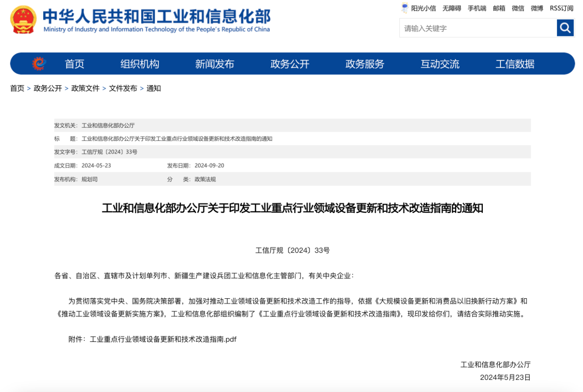Viewport: 583px width, 392px height.
Task: Click the 阳光小信 robot mascot icon
Action: (404, 8)
